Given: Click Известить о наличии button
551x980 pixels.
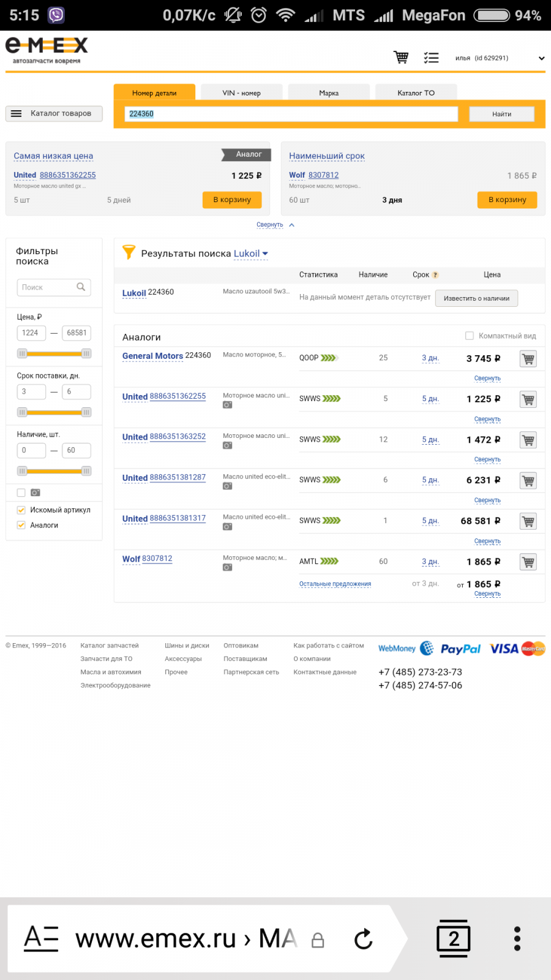Looking at the screenshot, I should point(476,298).
